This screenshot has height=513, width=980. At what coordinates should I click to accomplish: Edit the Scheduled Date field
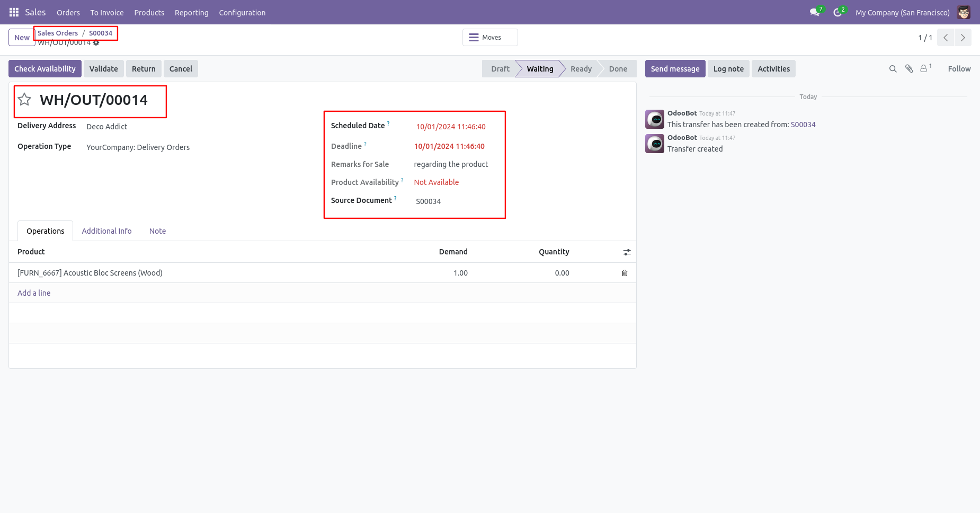451,127
